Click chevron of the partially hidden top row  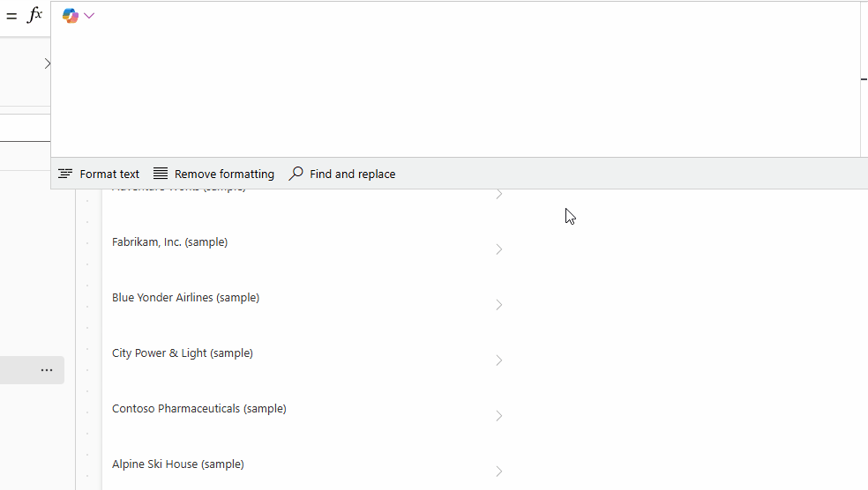click(x=498, y=194)
